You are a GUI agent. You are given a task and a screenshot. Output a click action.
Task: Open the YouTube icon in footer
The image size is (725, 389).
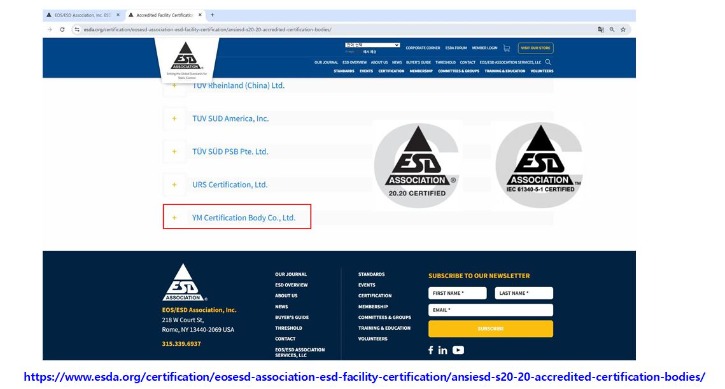coord(458,350)
